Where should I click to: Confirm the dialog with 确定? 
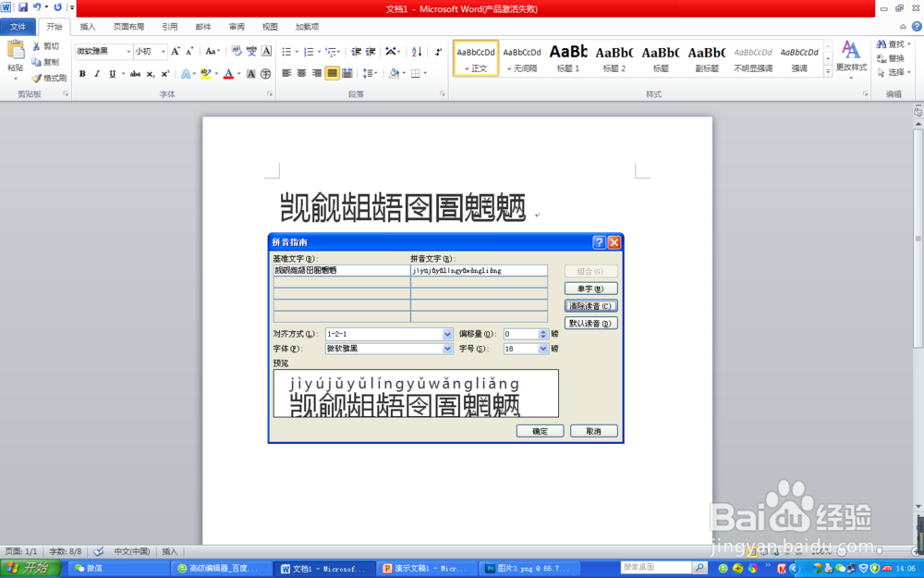tap(541, 431)
